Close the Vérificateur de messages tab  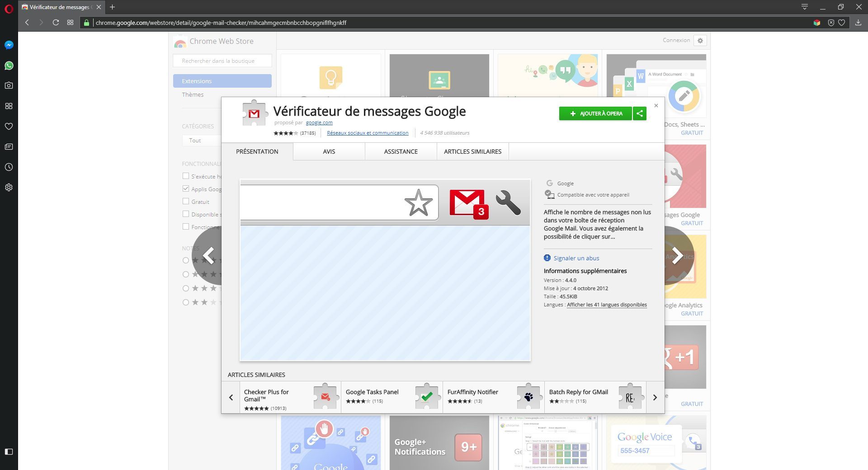click(x=99, y=7)
